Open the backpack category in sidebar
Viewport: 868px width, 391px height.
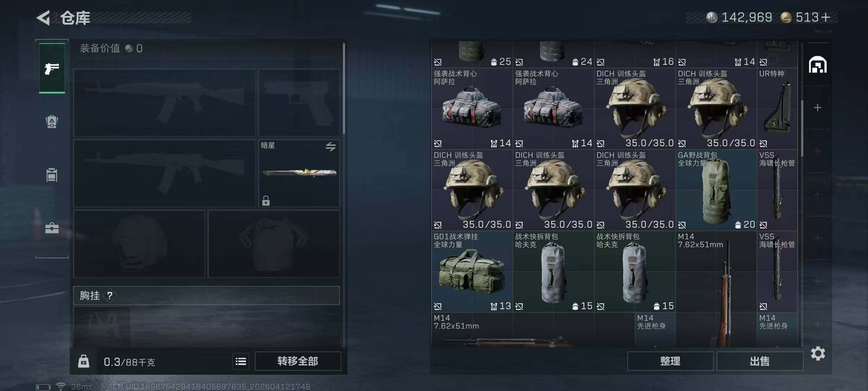coord(52,121)
